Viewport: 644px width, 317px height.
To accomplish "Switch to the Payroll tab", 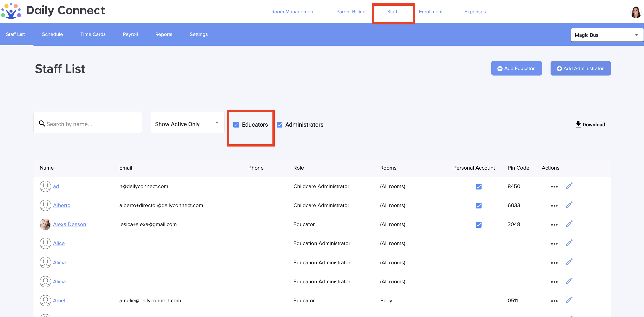I will (x=130, y=34).
